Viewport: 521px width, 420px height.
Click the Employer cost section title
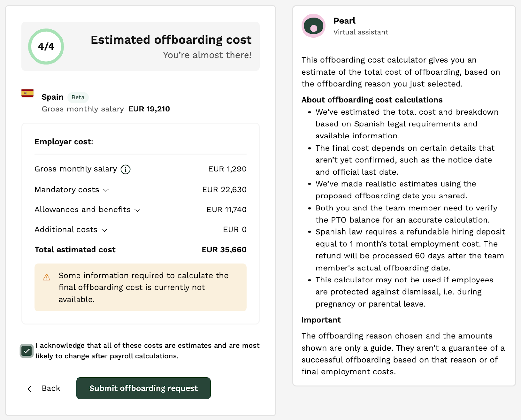64,142
